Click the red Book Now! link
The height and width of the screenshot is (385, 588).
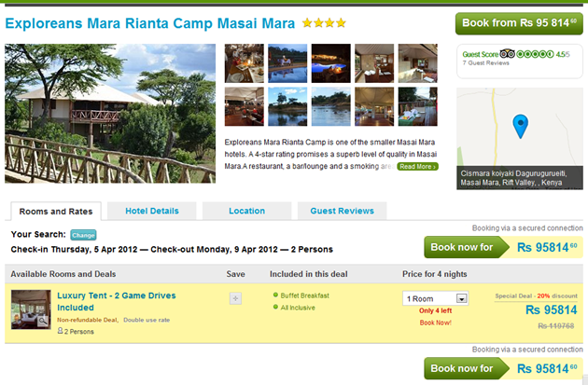[436, 322]
